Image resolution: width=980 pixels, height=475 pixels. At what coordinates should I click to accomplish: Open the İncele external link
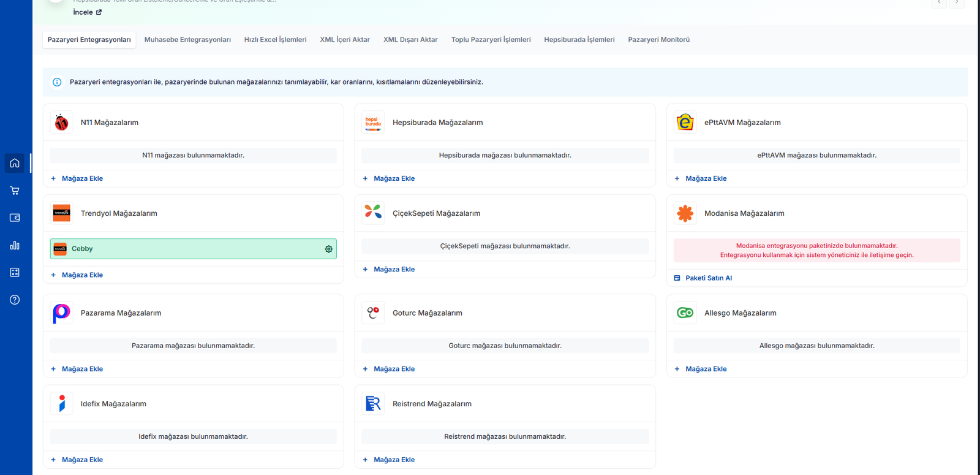pos(87,12)
